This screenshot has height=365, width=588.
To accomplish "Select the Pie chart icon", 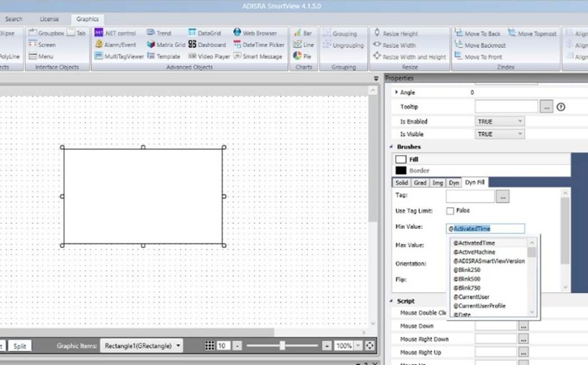I will pos(302,56).
